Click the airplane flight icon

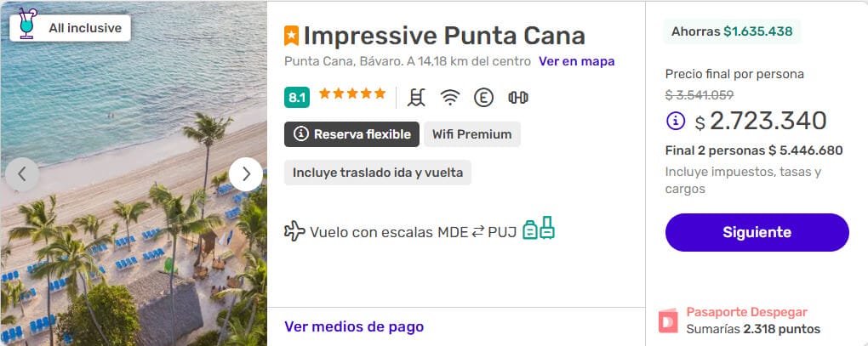[x=294, y=231]
